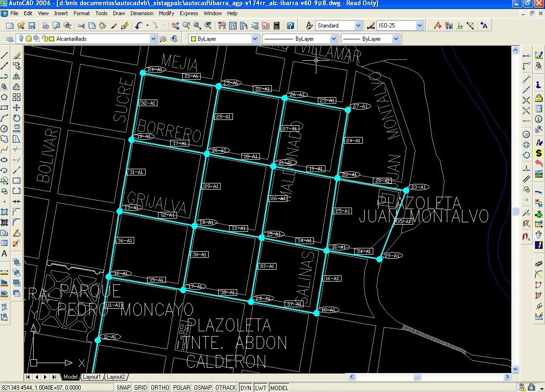Open the Alcantarillado layer dropdown
Image resolution: width=545 pixels, height=392 pixels.
(153, 39)
